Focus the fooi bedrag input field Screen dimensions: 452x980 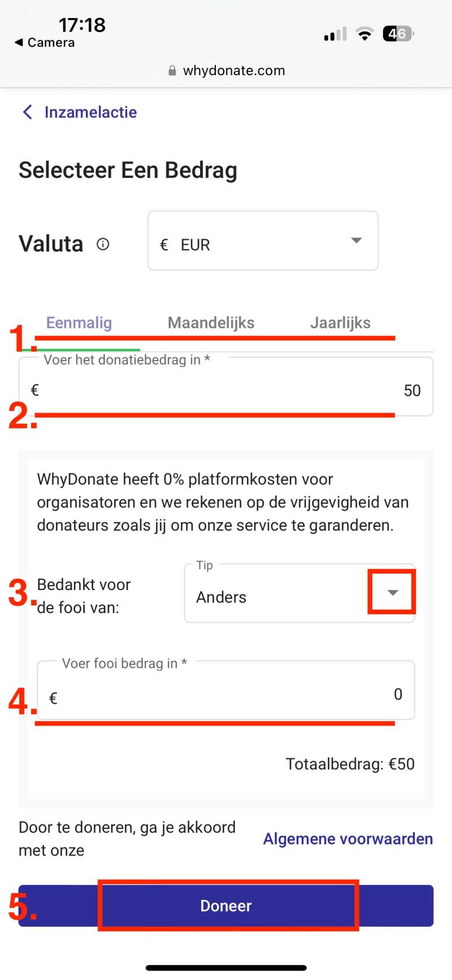[226, 694]
